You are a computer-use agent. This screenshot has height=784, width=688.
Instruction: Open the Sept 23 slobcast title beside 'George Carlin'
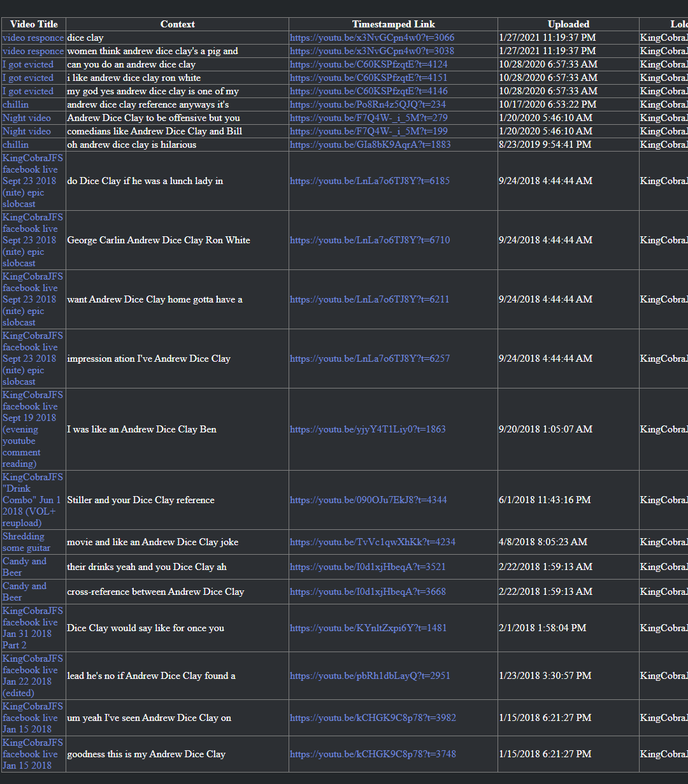coord(33,240)
